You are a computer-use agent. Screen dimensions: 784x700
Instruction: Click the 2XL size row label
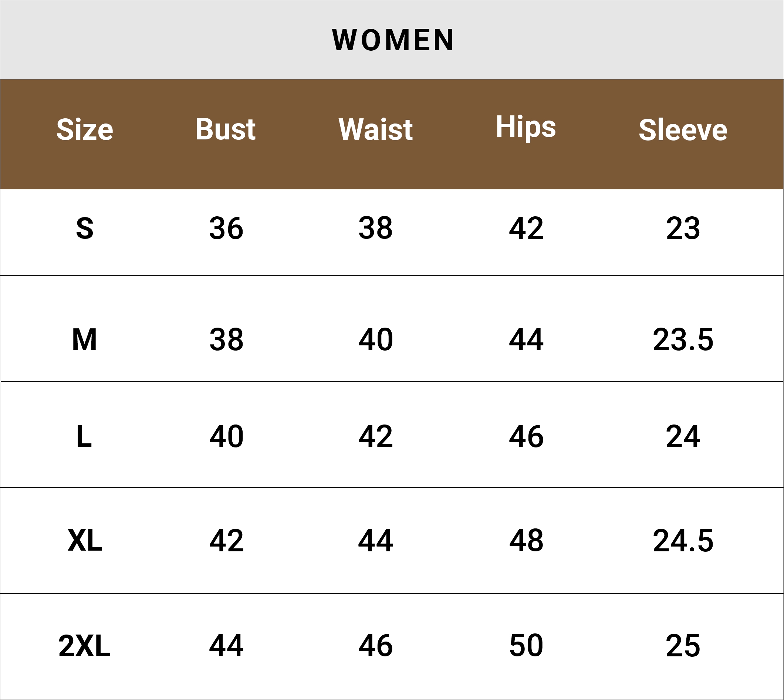click(84, 645)
